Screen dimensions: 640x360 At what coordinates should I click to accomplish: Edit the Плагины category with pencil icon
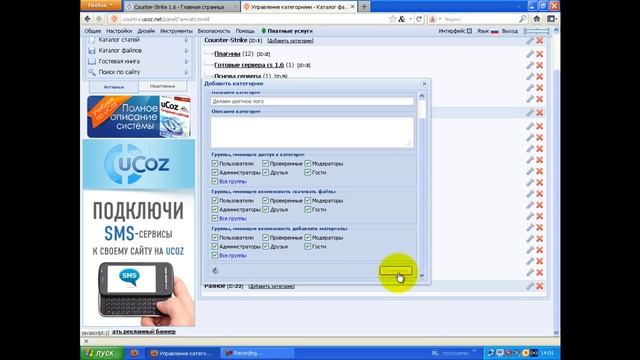530,54
